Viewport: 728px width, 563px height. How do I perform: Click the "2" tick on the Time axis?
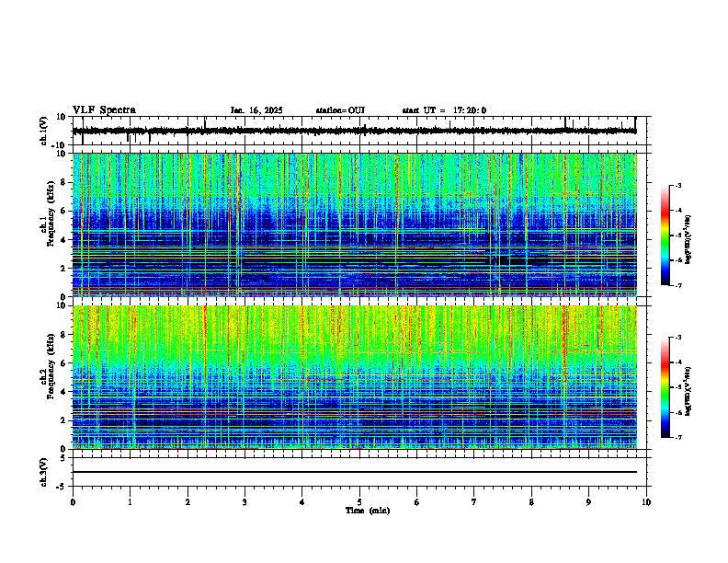pos(188,502)
